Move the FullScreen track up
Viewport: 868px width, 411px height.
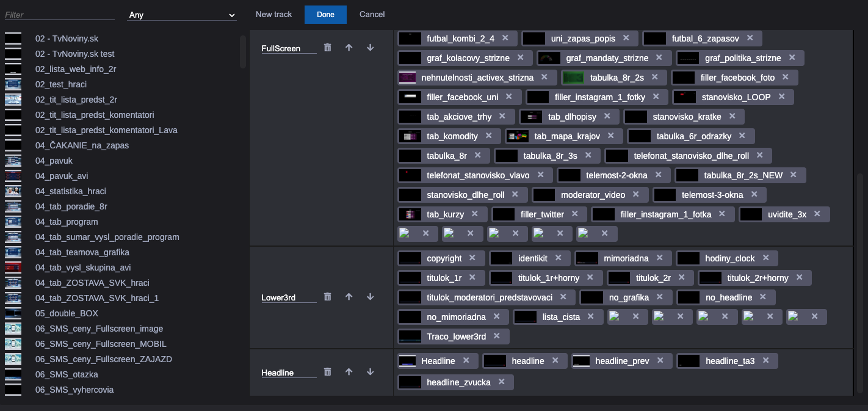point(349,48)
